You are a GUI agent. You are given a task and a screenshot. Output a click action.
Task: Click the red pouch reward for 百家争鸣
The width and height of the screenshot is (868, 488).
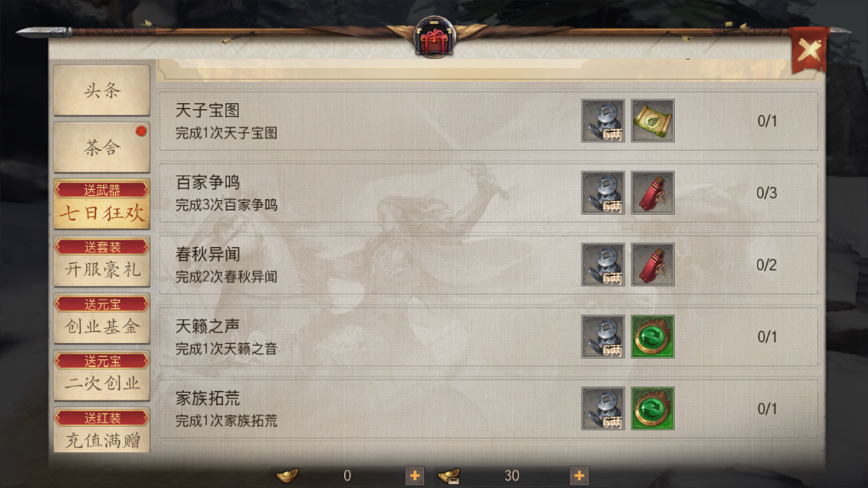click(x=652, y=192)
